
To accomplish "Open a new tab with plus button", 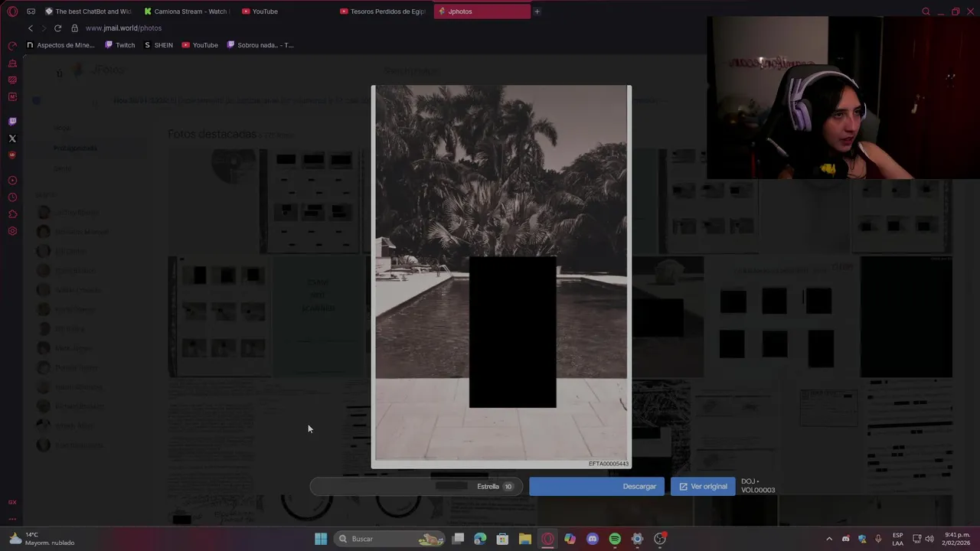I will pyautogui.click(x=537, y=11).
